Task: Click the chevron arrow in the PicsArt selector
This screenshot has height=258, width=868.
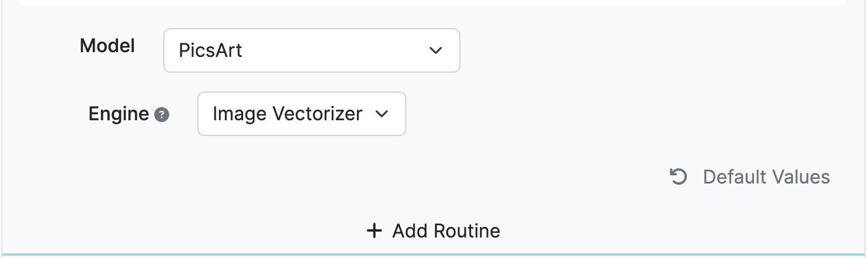Action: (436, 50)
